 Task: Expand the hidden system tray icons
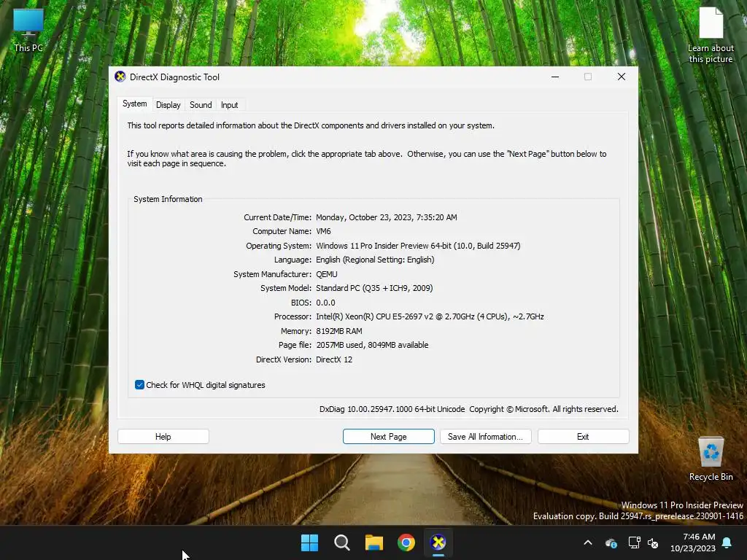pyautogui.click(x=588, y=542)
